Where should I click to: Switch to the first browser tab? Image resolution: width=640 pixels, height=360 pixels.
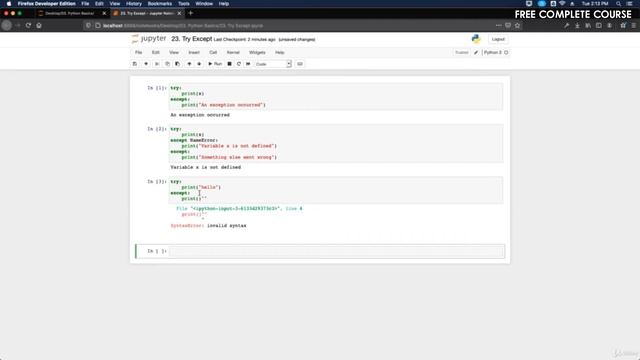[x=70, y=13]
